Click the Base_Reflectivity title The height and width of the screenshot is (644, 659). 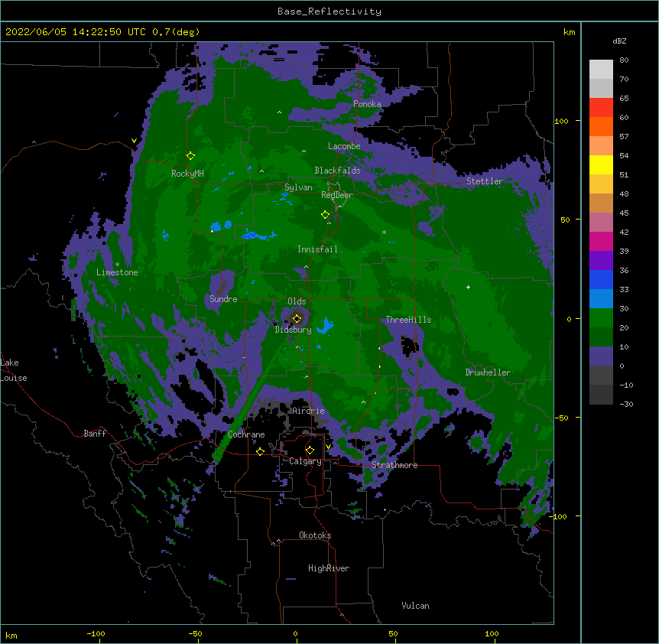click(x=329, y=11)
